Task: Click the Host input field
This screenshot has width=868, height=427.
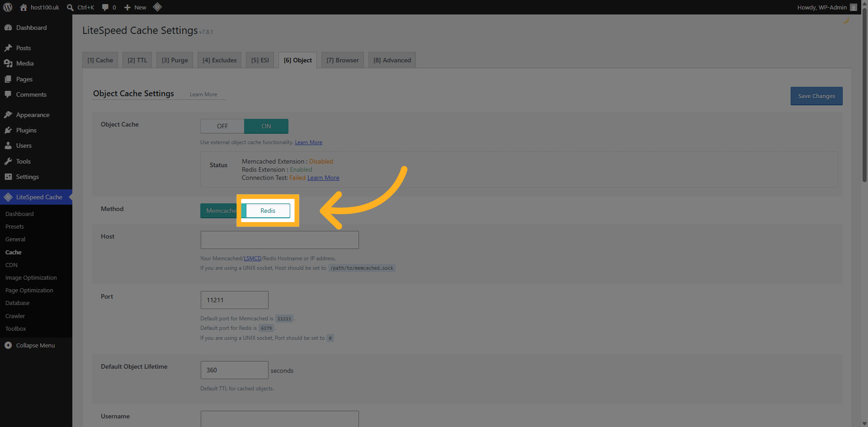Action: [280, 240]
